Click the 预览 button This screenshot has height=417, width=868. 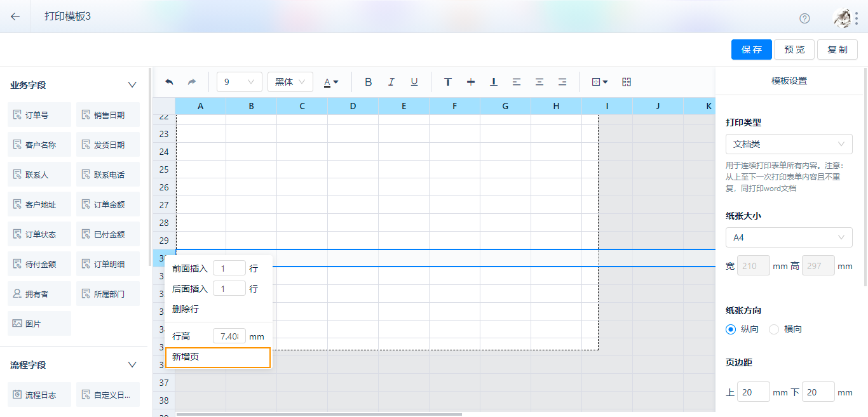coord(795,50)
